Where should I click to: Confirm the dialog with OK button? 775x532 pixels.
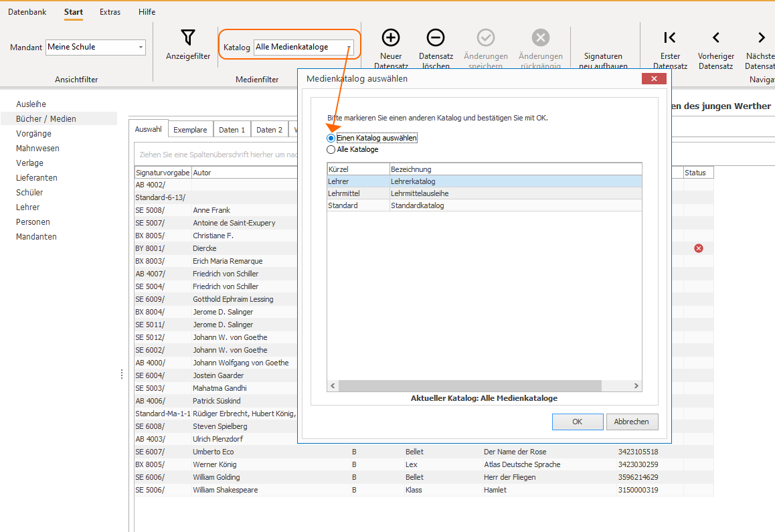[x=578, y=422]
